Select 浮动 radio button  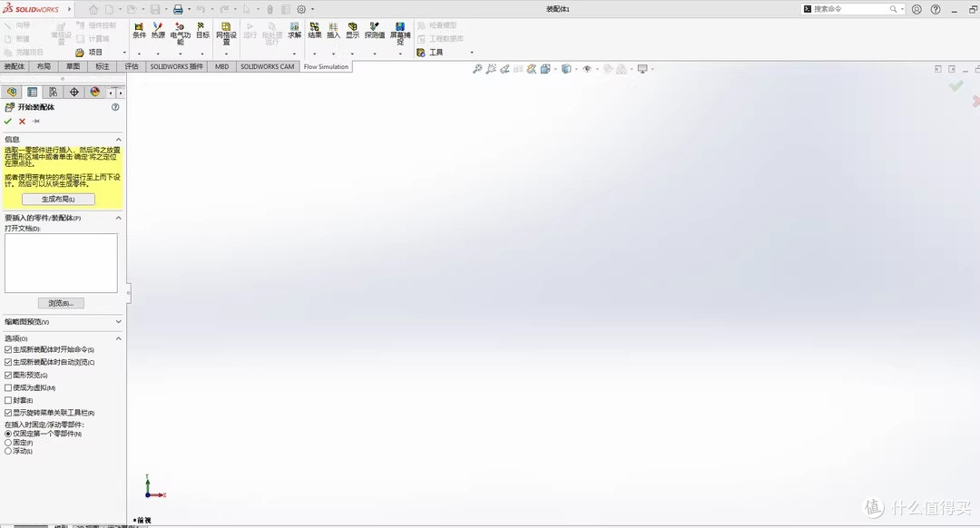tap(8, 451)
